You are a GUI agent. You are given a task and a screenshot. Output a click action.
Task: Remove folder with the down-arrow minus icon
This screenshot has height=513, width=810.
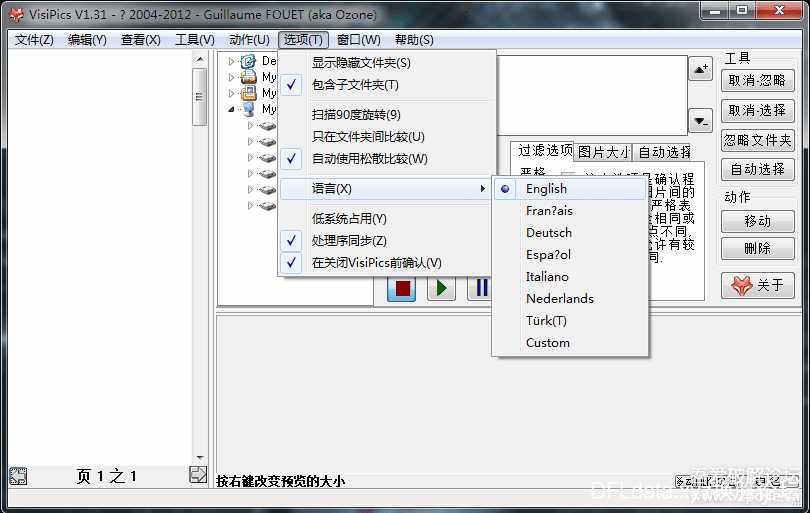coord(700,121)
